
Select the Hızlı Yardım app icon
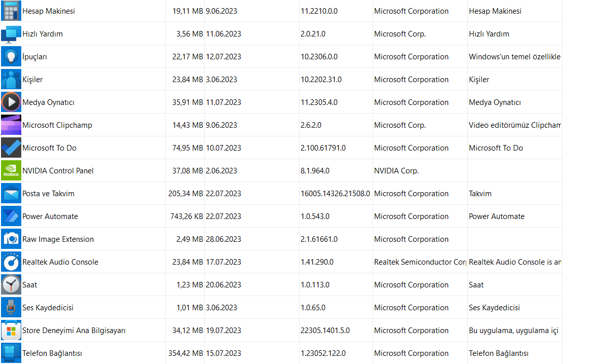11,33
